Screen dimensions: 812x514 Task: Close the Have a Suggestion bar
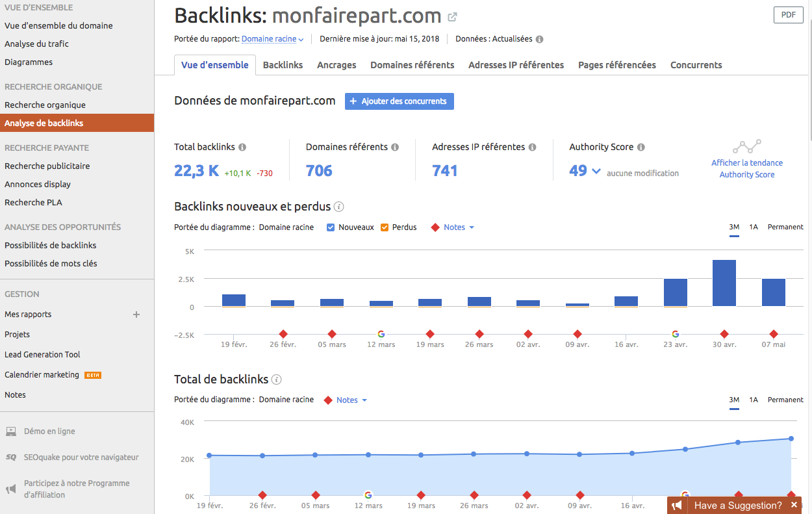[x=794, y=505]
